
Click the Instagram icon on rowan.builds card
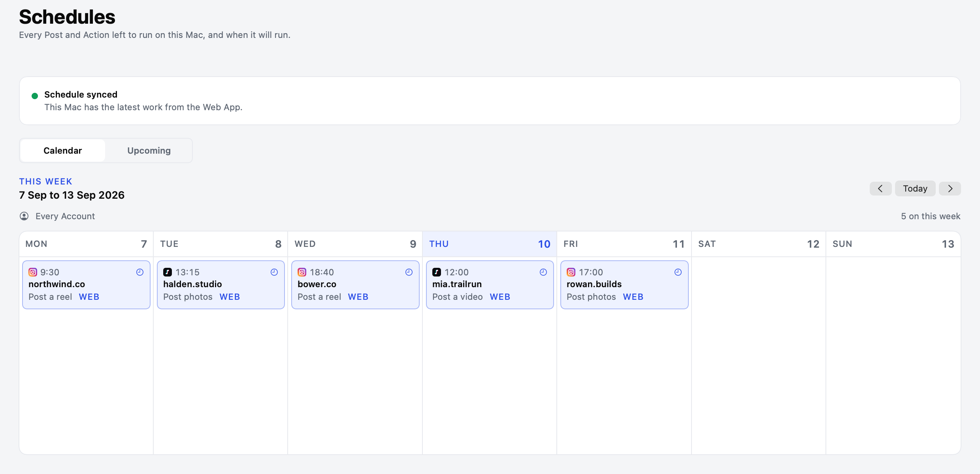click(571, 272)
